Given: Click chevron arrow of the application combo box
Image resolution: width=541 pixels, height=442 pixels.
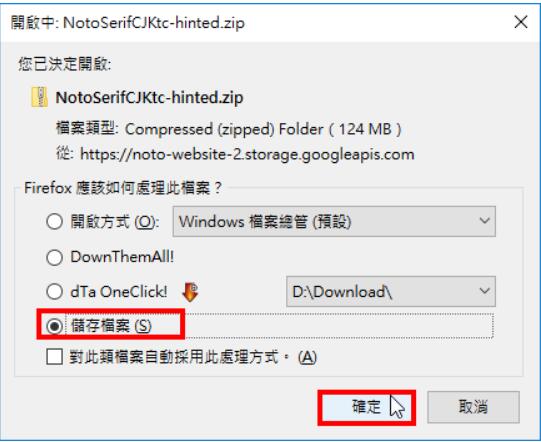Looking at the screenshot, I should pyautogui.click(x=484, y=221).
